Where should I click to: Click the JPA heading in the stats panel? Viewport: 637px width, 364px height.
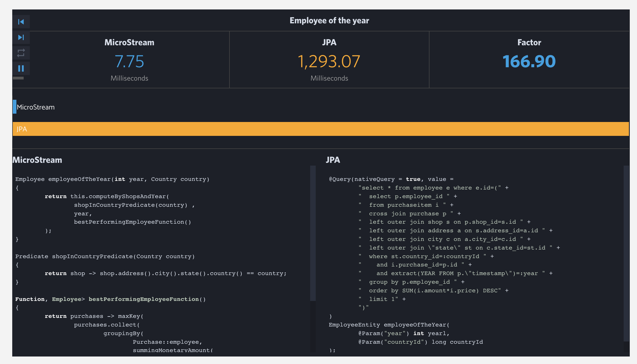329,43
